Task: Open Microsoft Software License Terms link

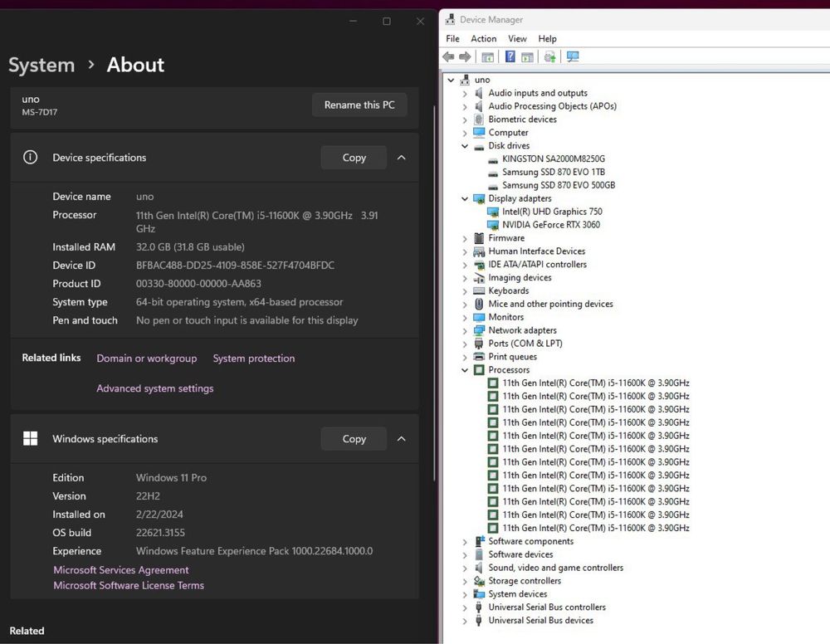Action: tap(129, 585)
